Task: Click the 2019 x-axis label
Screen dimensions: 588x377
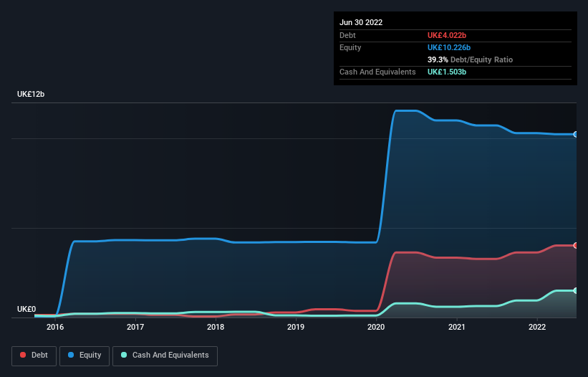Action: 296,327
